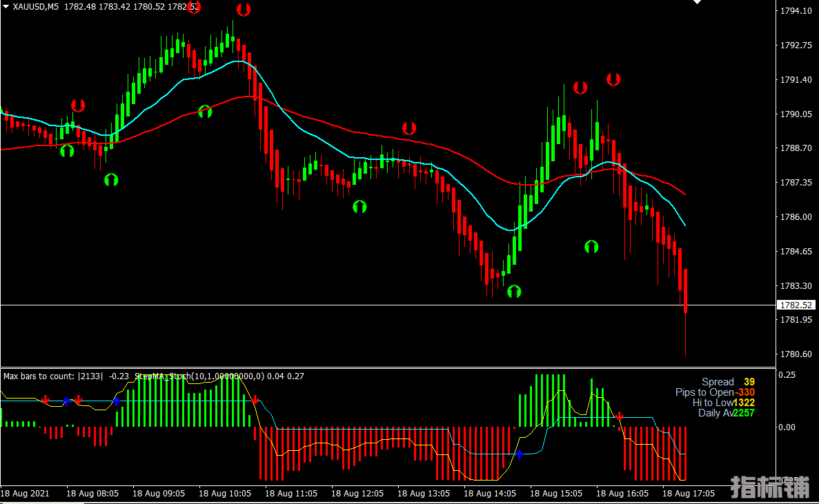The width and height of the screenshot is (819, 504).
Task: Click the rightmost green buy arrow signal
Action: tap(591, 246)
